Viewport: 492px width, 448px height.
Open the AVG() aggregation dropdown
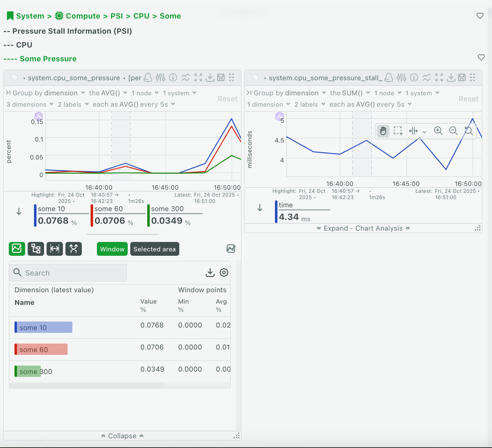108,93
